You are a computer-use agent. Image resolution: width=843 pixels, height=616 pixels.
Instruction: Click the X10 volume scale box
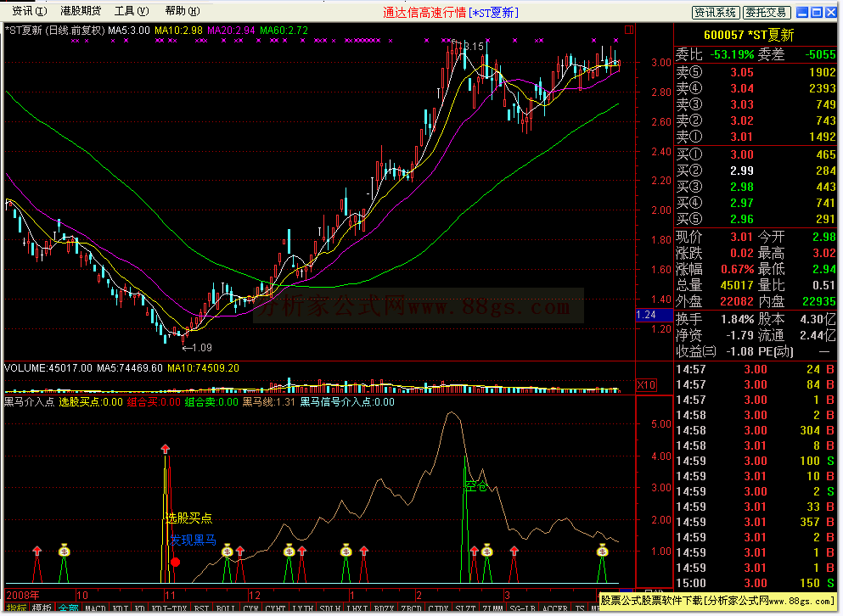646,385
